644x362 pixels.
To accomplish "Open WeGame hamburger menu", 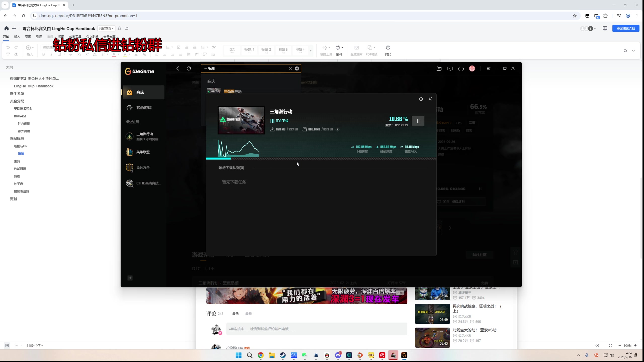I will pos(489,68).
